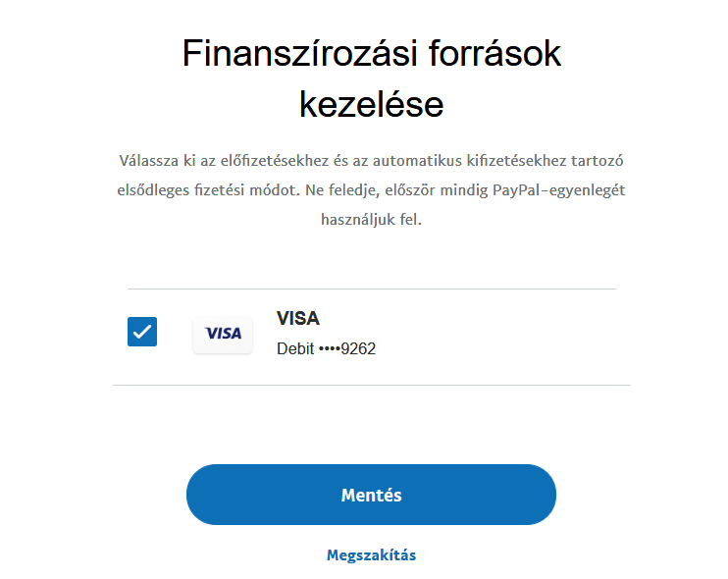Click the word "kezelése" in the title
The height and width of the screenshot is (579, 728).
pos(371,104)
